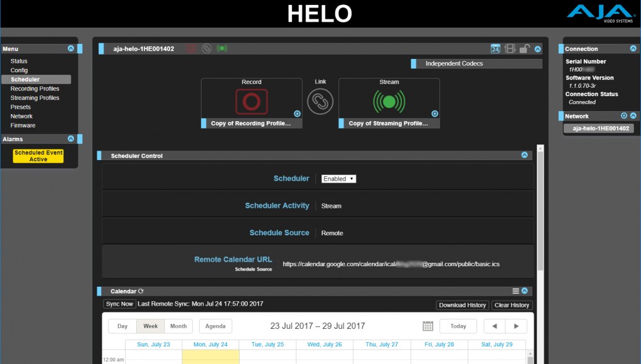Screen dimensions: 641x364
Task: Collapse the Alarms panel
Action: click(71, 139)
